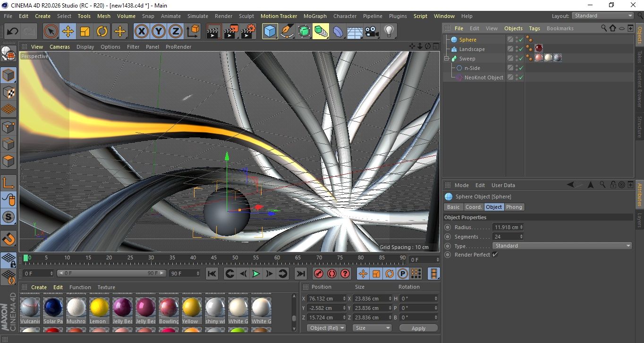Open the MoGraph menu
The image size is (644, 343).
pos(315,16)
